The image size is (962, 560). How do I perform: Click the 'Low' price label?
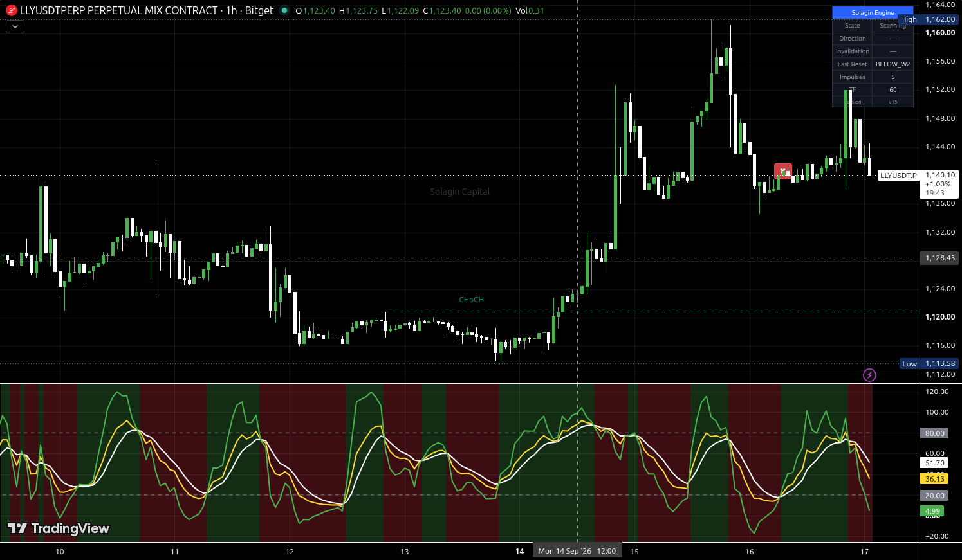click(x=909, y=364)
